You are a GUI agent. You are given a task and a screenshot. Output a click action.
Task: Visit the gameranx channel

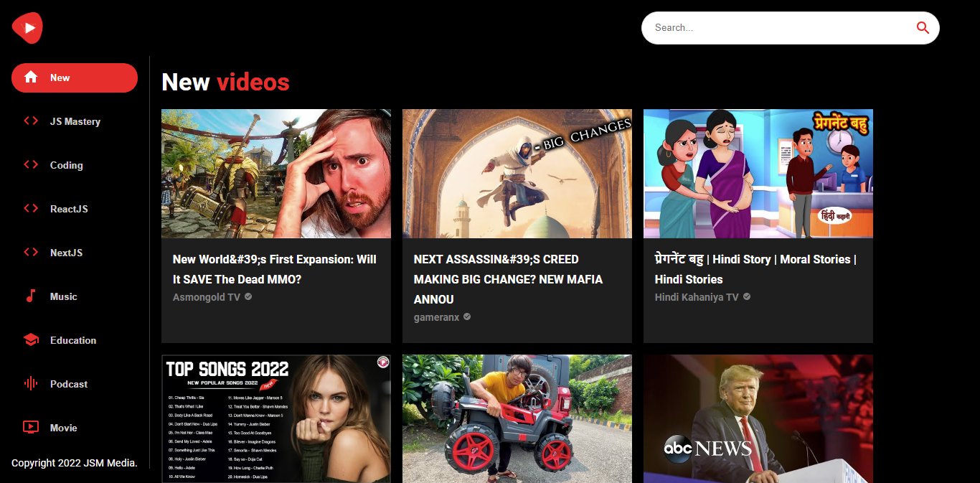point(436,316)
